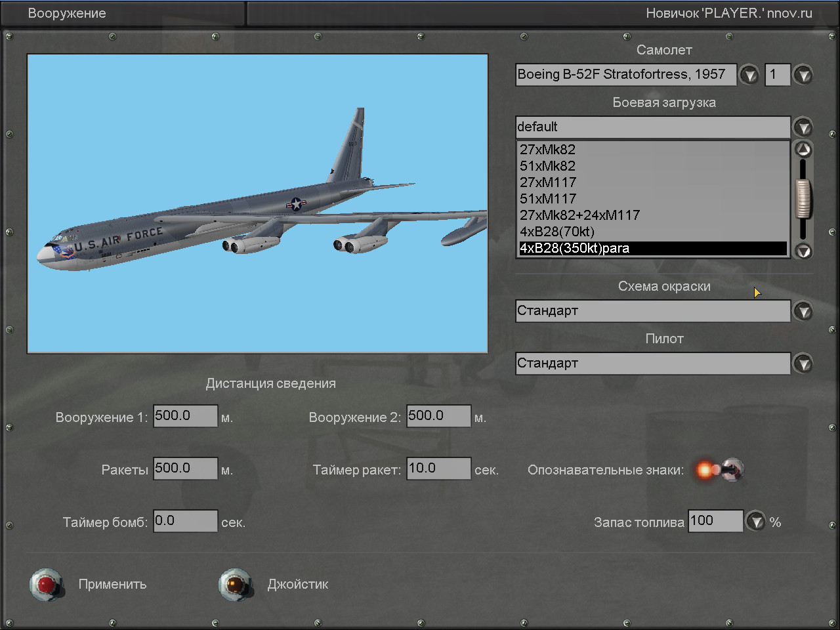Select 27xMk82 loadout in the list
840x630 pixels.
click(x=653, y=150)
